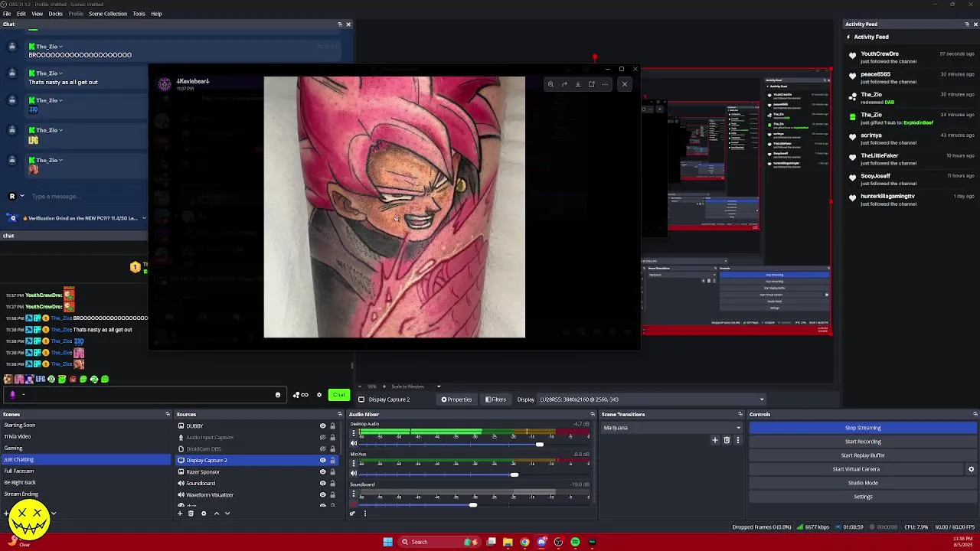Pop out the Activity Feed dock

(967, 24)
